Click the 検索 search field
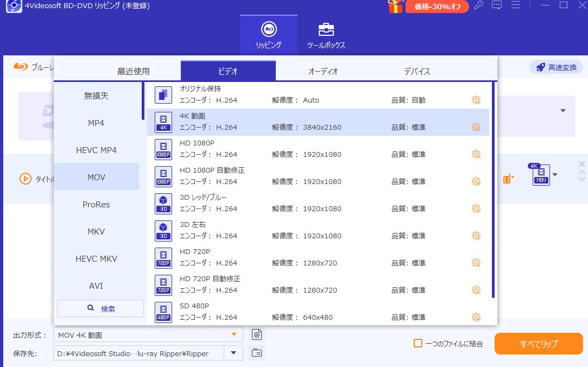588x367 pixels. pyautogui.click(x=100, y=308)
